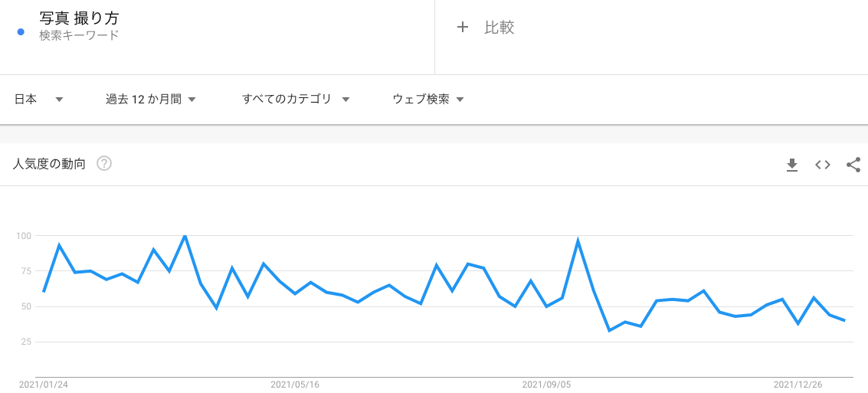Open the embed code icon
Viewport: 868px width, 393px height.
(823, 165)
